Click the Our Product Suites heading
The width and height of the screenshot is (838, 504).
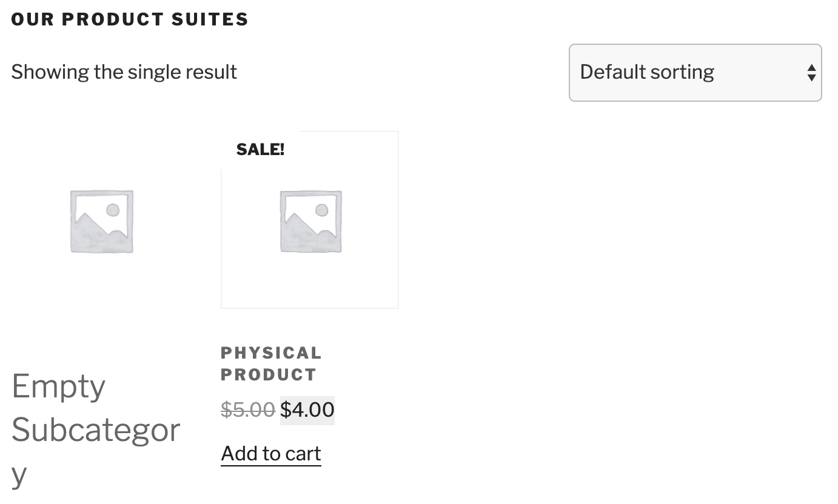[x=130, y=19]
